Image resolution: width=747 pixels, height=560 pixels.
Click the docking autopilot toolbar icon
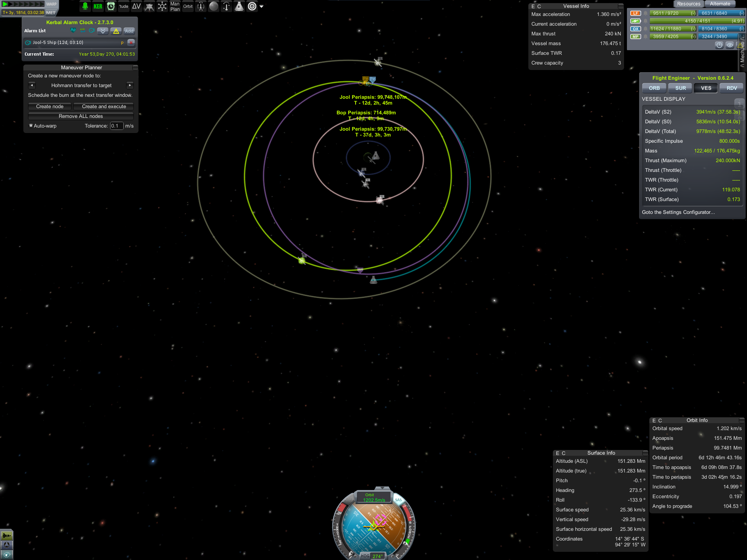pyautogui.click(x=201, y=6)
